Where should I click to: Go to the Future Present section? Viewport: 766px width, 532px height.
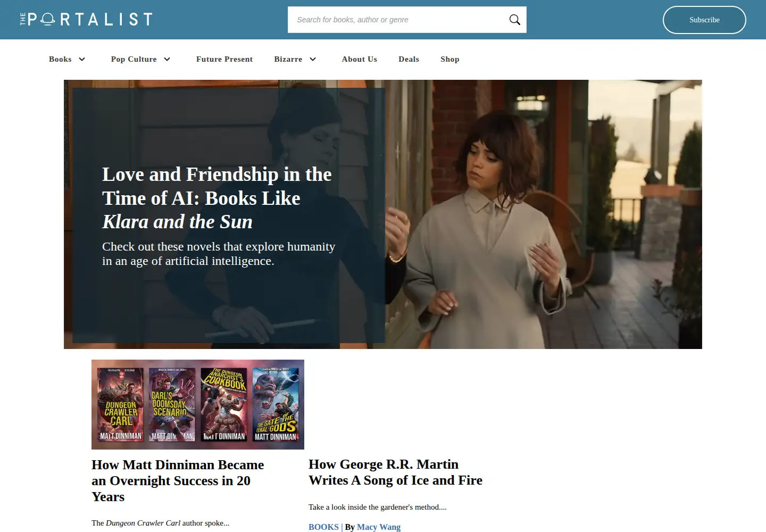point(224,59)
